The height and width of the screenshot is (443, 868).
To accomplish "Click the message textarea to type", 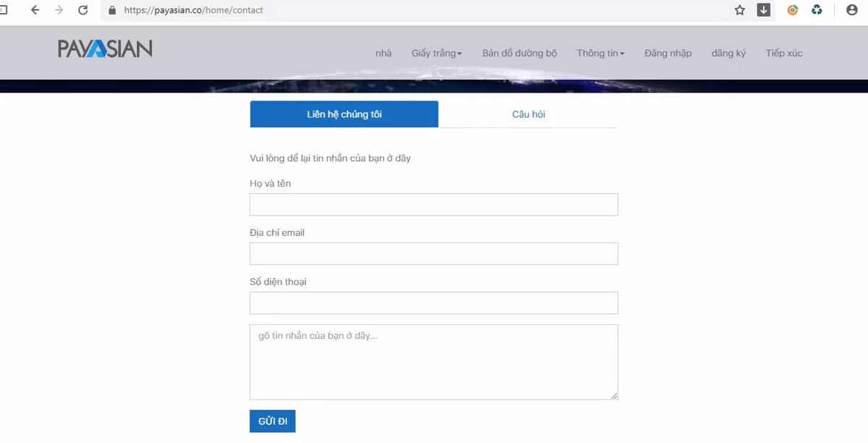I will tap(434, 362).
